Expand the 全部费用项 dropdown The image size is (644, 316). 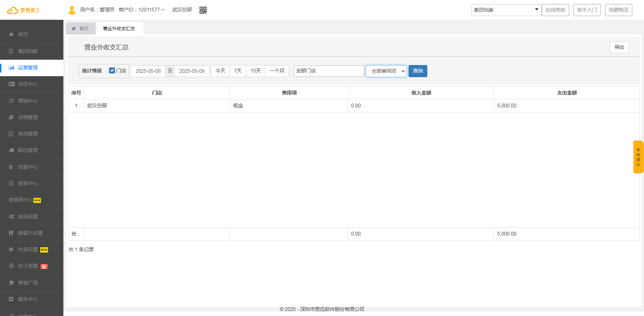386,71
